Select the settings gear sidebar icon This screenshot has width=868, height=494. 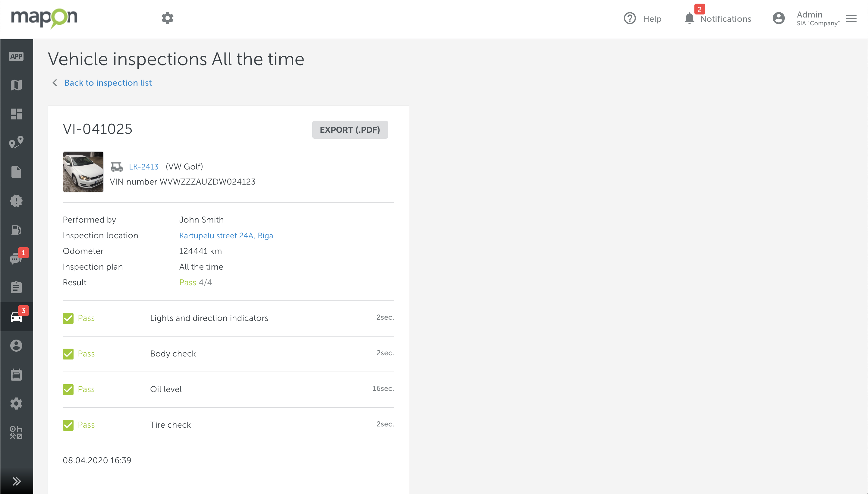click(x=16, y=403)
